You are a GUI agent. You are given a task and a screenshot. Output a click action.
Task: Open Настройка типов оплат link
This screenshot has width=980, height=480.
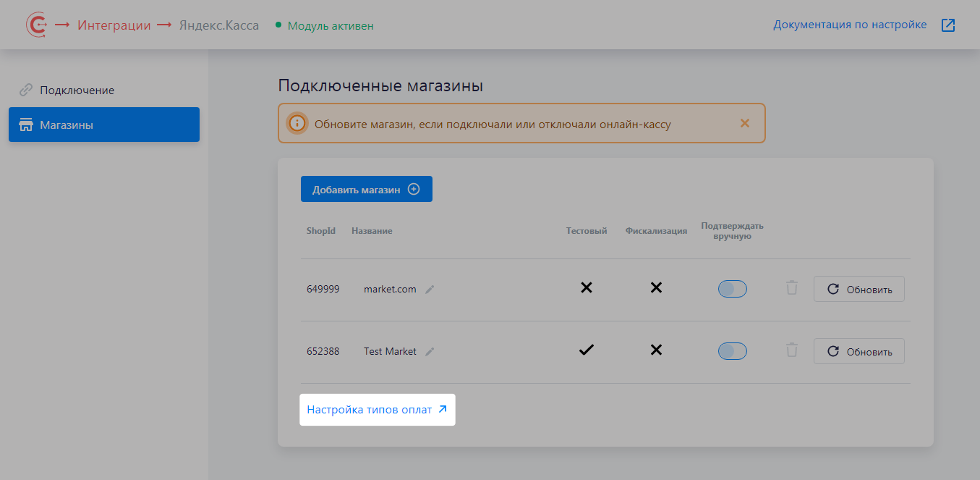[x=377, y=410]
